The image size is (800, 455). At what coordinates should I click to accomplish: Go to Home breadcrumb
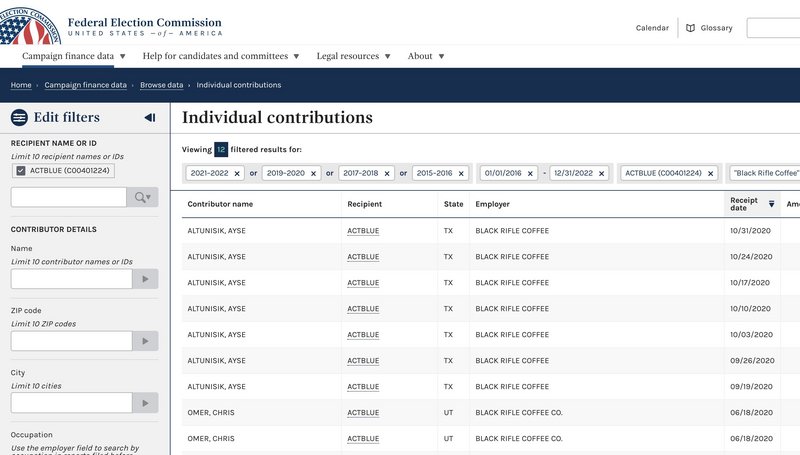pos(21,85)
